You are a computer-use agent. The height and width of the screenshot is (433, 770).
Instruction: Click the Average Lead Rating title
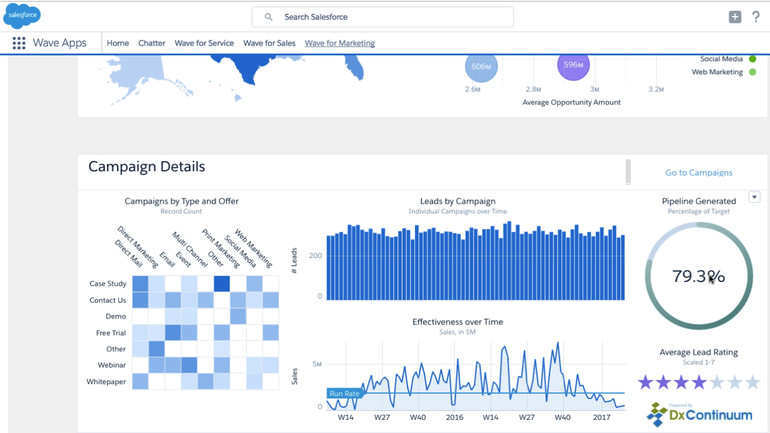click(x=698, y=352)
